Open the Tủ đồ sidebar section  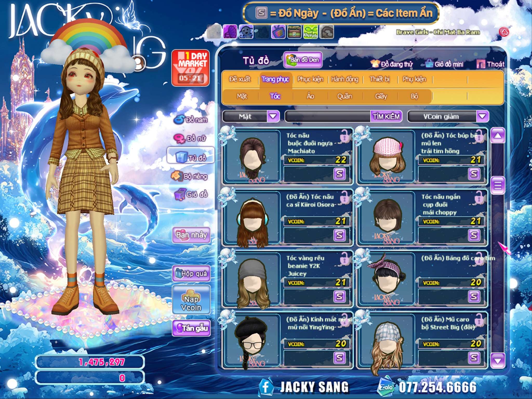pos(191,155)
